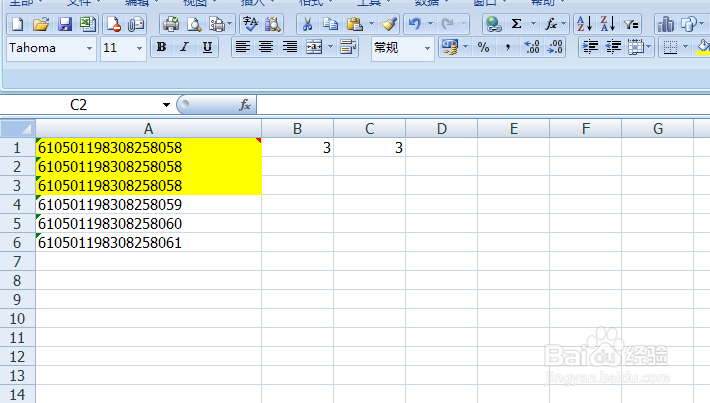Print the sheet with the printer icon

pyautogui.click(x=171, y=24)
